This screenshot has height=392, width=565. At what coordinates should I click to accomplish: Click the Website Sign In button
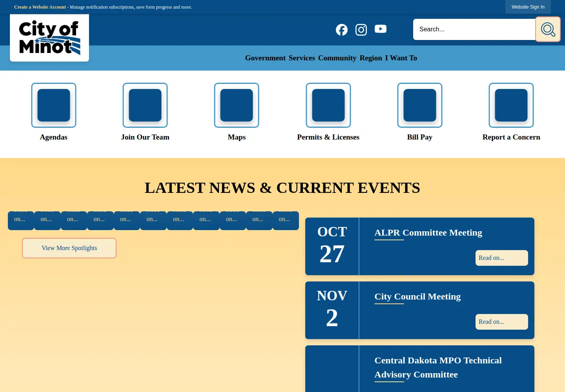pos(528,7)
